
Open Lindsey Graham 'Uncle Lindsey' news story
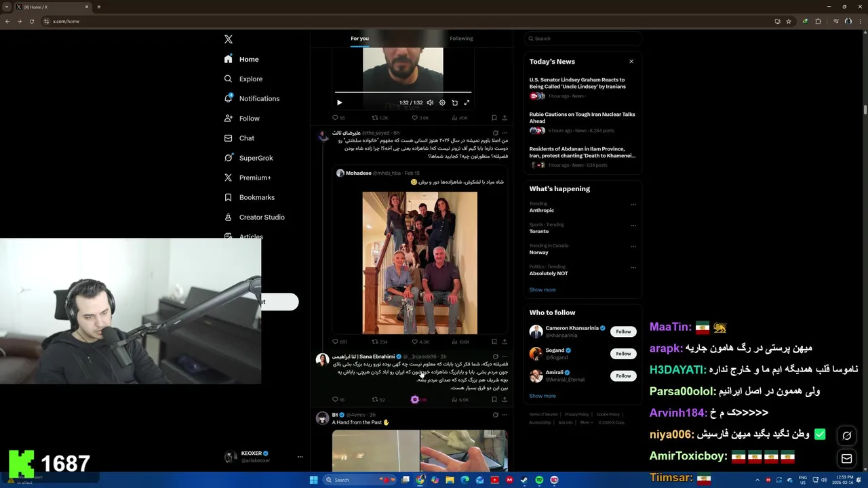pyautogui.click(x=582, y=88)
